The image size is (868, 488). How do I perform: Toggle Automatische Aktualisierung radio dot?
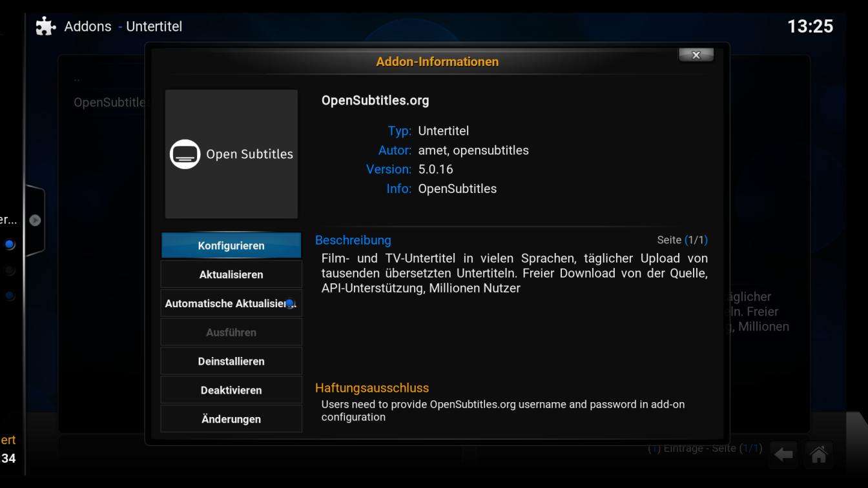pos(290,303)
